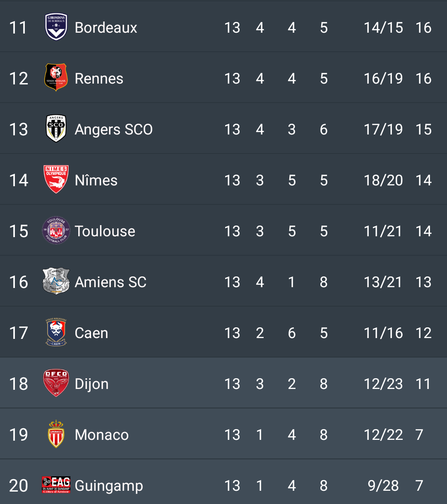This screenshot has height=504, width=447.
Task: Tap the Rennes club crest
Action: coord(56,78)
